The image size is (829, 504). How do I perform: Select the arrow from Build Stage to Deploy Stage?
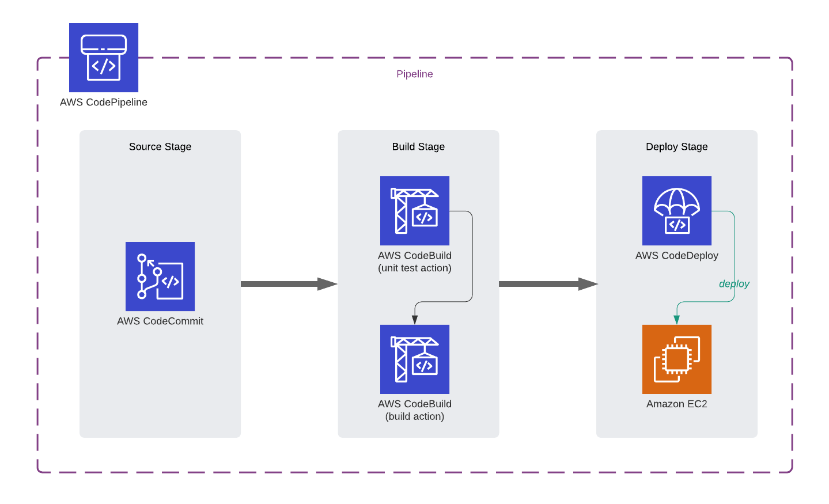pos(548,284)
